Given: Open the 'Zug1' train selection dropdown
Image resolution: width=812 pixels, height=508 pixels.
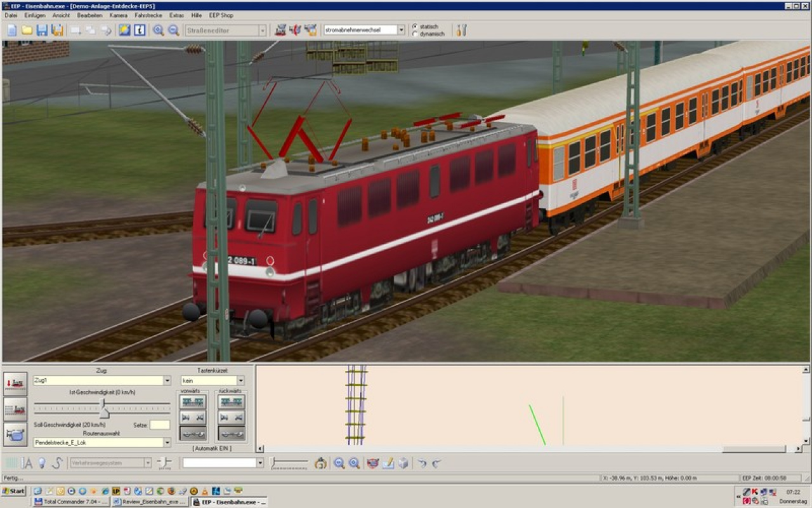Looking at the screenshot, I should 167,380.
